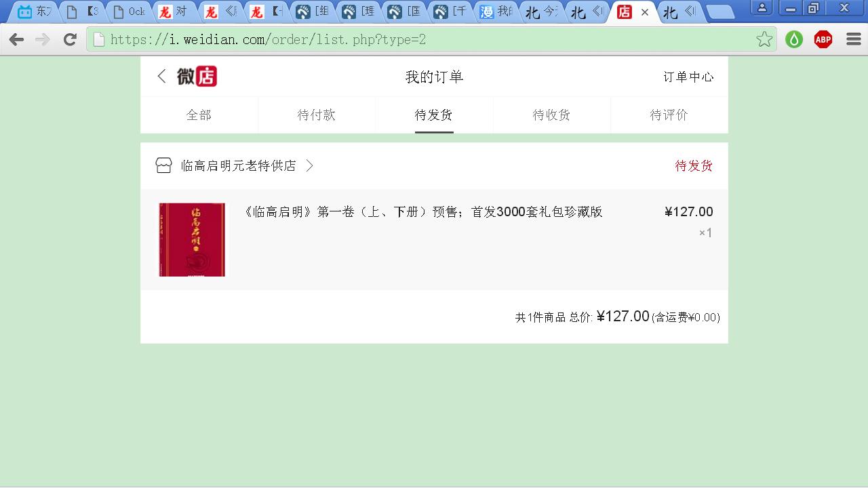Open the AdBlock Plus extension icon
Viewport: 868px width, 488px height.
click(x=823, y=39)
